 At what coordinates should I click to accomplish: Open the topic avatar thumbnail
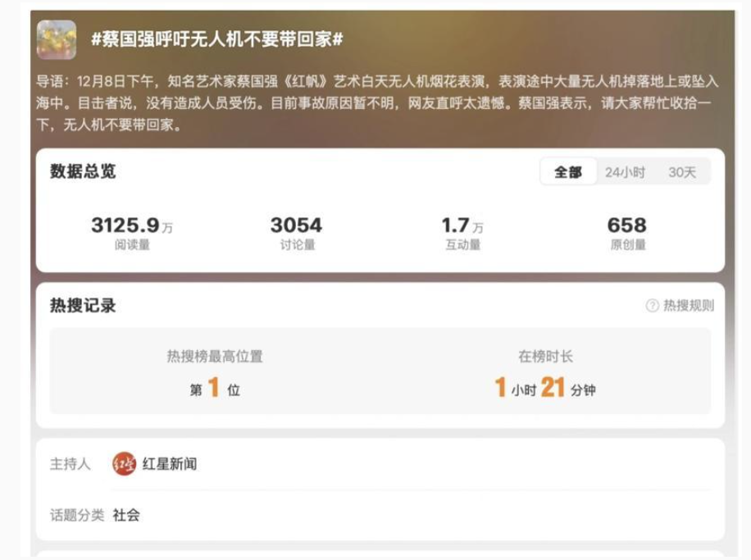coord(57,39)
